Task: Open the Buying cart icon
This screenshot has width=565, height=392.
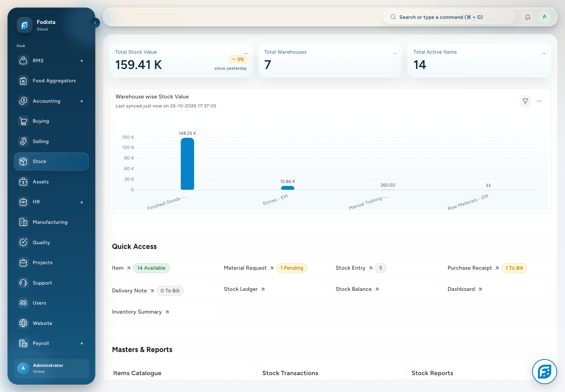Action: point(24,121)
